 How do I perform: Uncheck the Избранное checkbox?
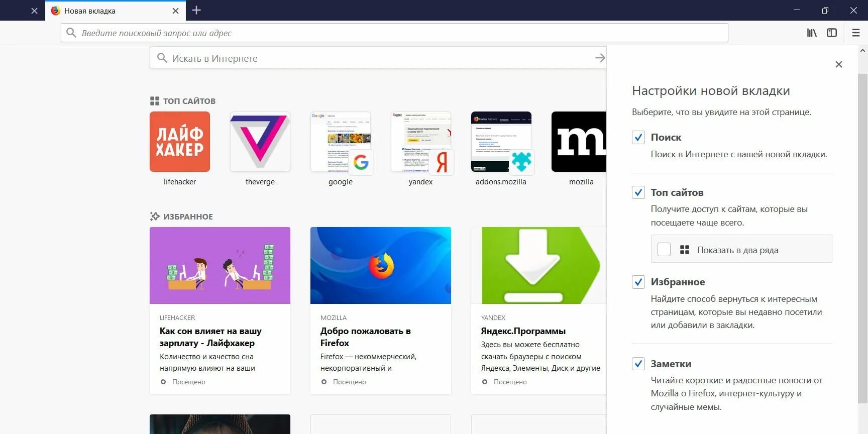638,282
